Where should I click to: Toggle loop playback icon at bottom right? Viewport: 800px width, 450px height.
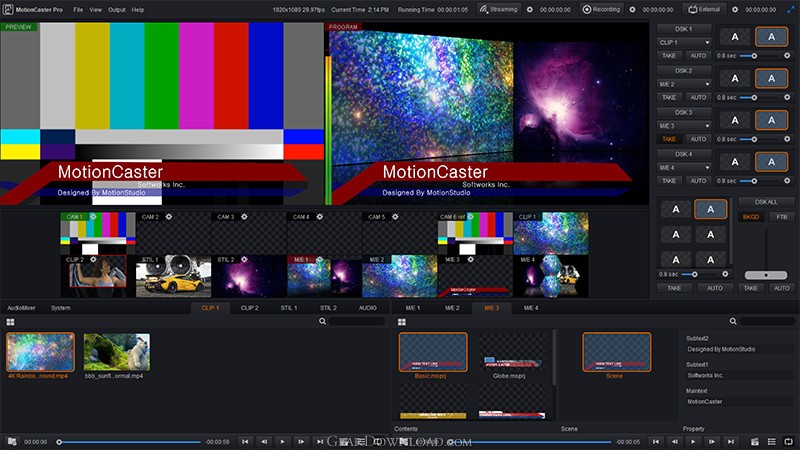coord(789,442)
